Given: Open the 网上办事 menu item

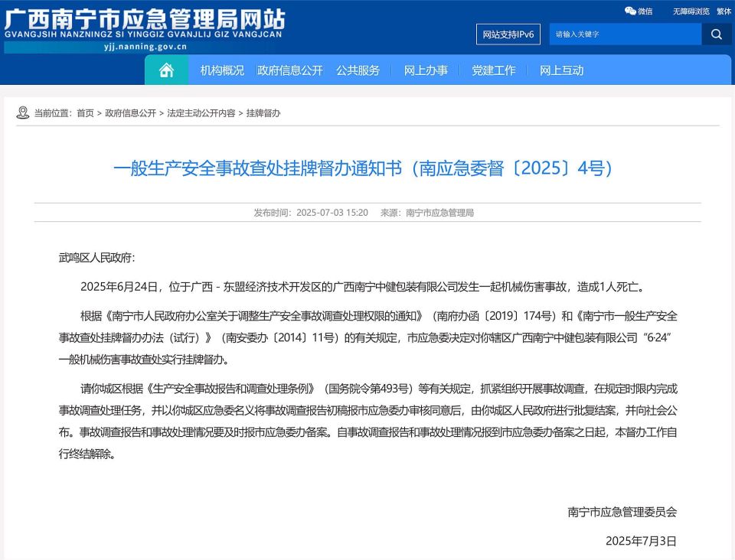Looking at the screenshot, I should pos(426,70).
